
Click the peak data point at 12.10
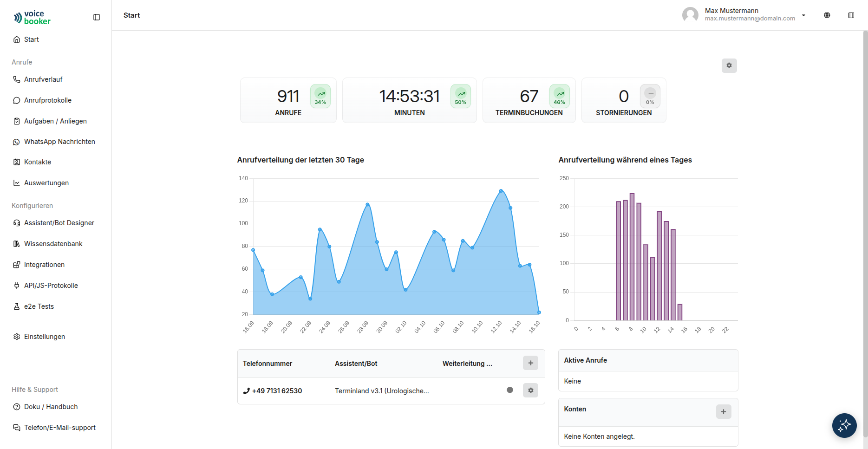501,191
